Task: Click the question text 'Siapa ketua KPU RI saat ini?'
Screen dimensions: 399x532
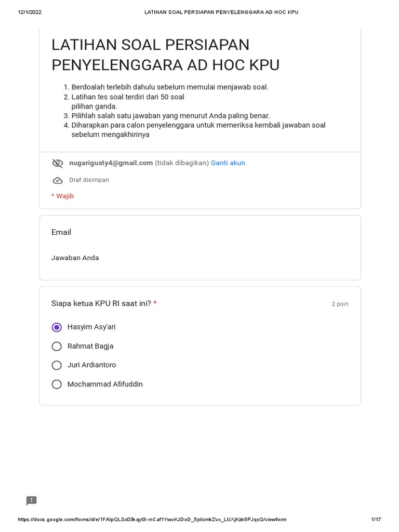Action: [101, 303]
